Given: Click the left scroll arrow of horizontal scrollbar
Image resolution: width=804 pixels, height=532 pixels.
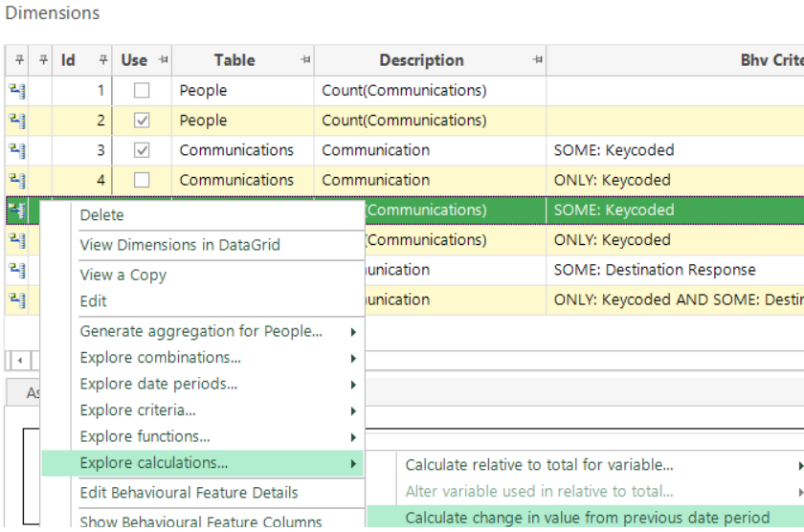Looking at the screenshot, I should [19, 361].
